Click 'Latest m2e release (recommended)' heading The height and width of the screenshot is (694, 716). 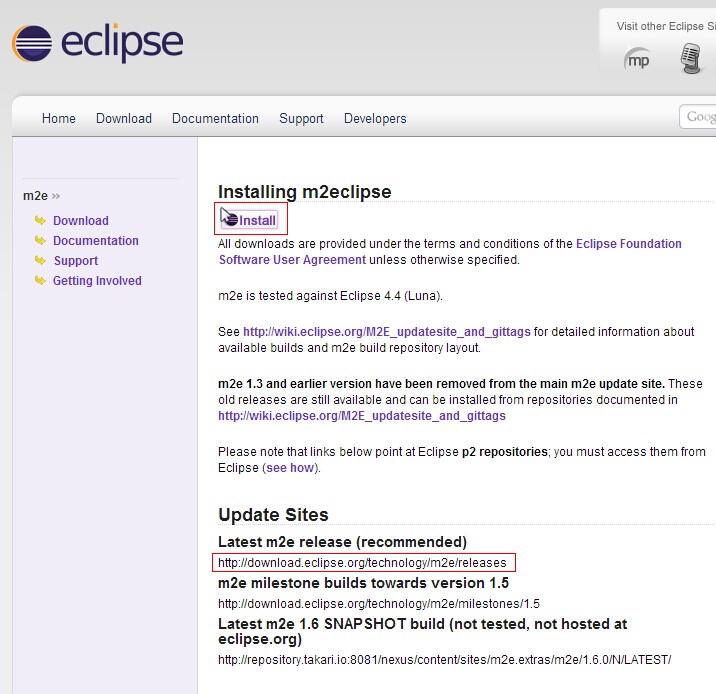coord(342,542)
